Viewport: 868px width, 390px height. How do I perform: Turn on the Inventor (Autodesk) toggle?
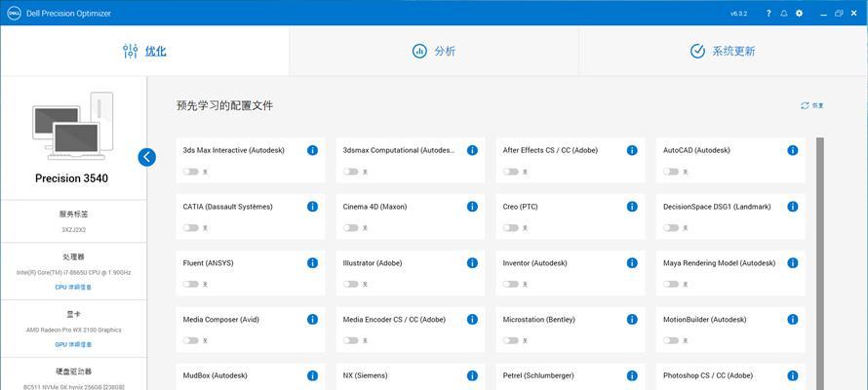(x=510, y=284)
